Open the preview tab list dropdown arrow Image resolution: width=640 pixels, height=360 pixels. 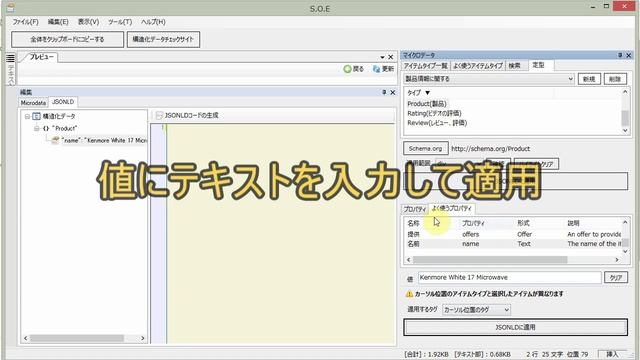click(382, 57)
